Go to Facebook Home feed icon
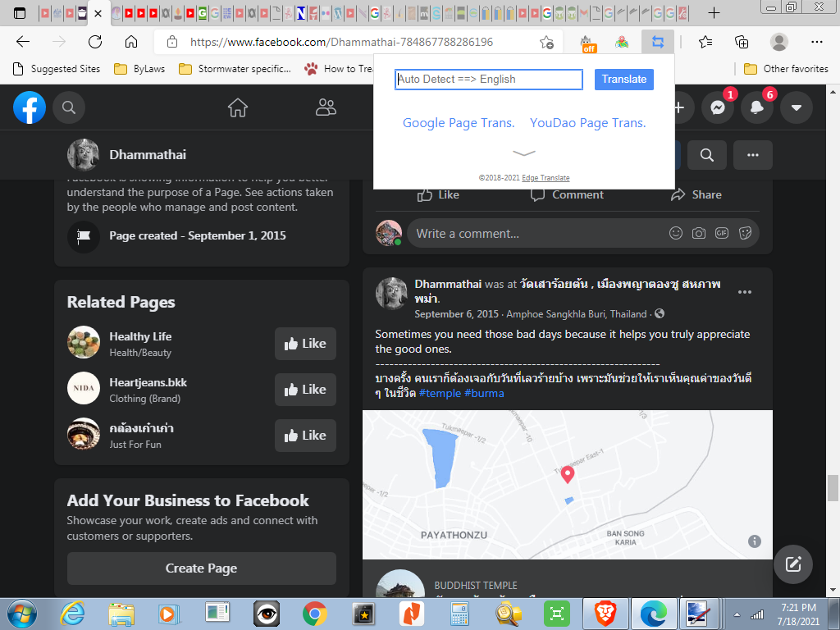 coord(238,107)
